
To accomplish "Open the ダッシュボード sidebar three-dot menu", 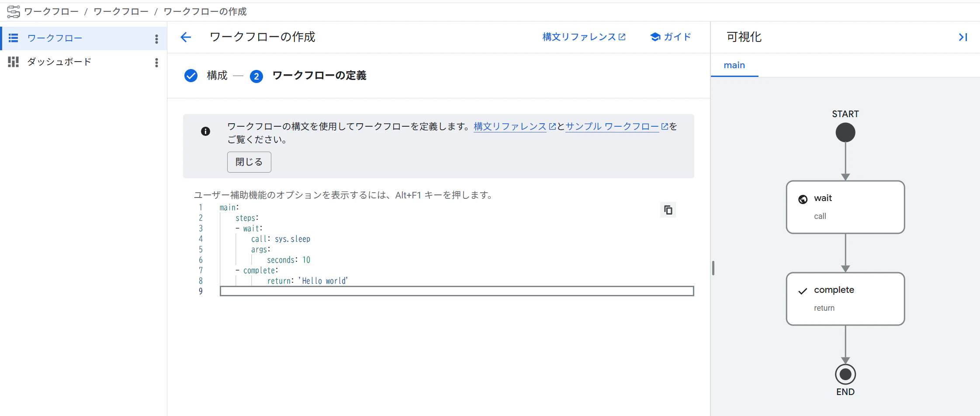I will (x=156, y=62).
